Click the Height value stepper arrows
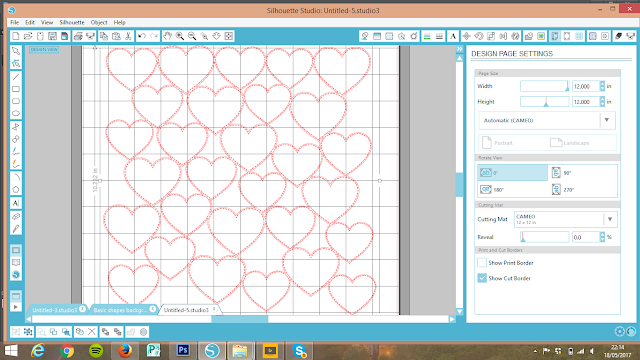Screen dimensions: 640x360 [x=602, y=102]
